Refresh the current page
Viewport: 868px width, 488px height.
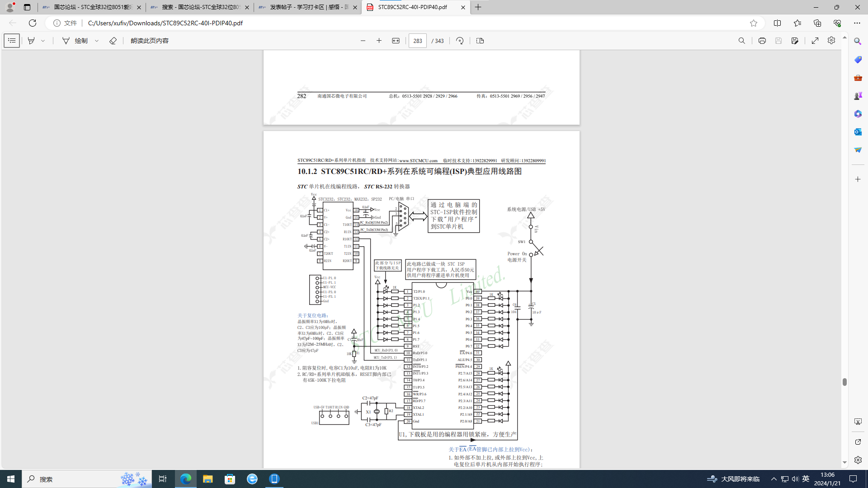tap(33, 23)
